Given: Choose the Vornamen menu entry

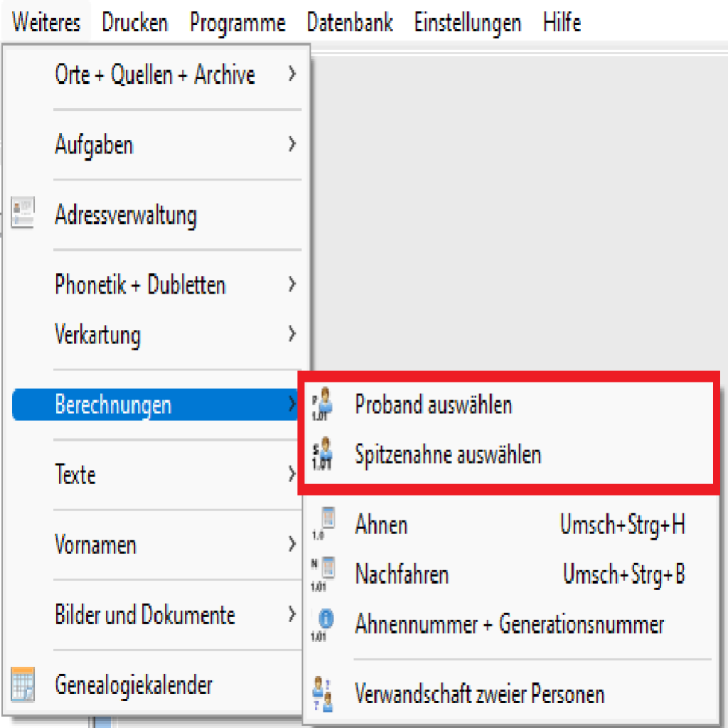Looking at the screenshot, I should (x=95, y=545).
